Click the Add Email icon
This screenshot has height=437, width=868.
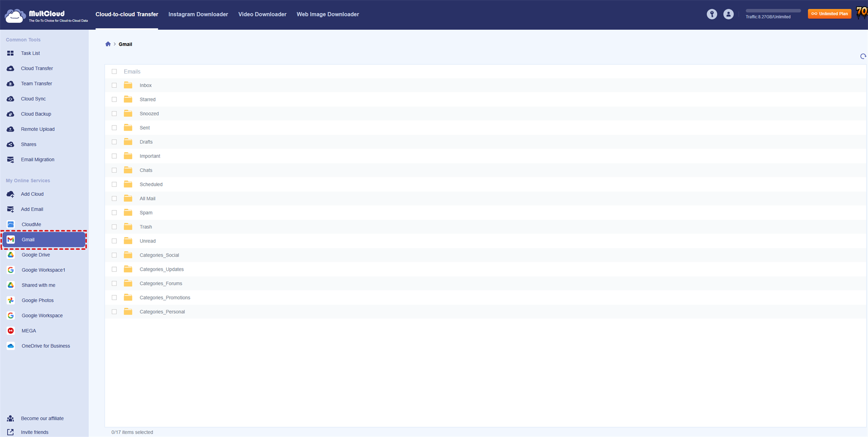10,209
